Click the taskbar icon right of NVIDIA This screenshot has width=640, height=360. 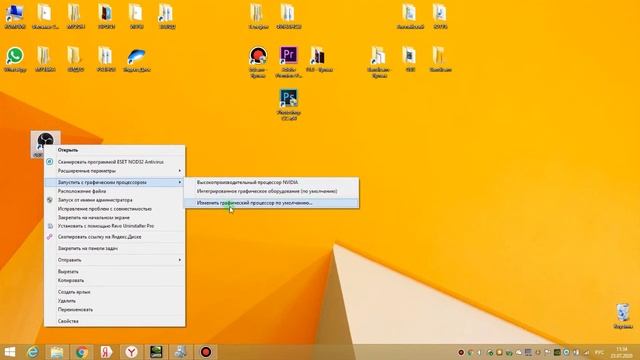tap(181, 352)
